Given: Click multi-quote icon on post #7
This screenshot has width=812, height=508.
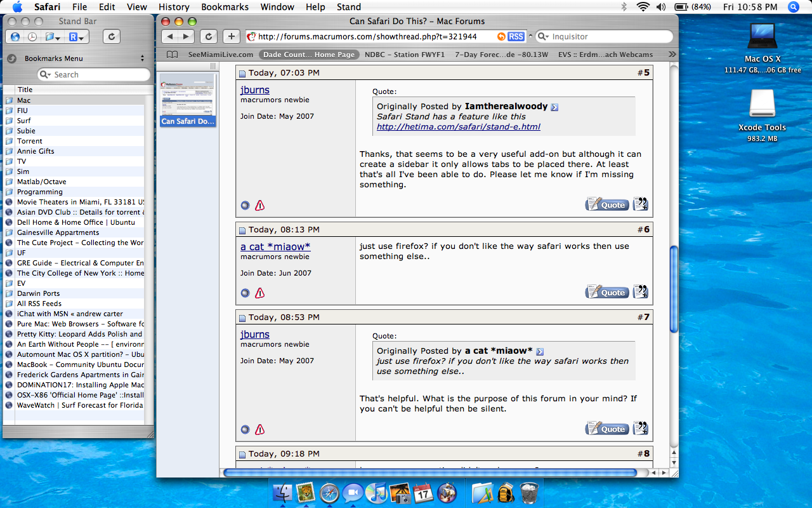Looking at the screenshot, I should point(640,428).
